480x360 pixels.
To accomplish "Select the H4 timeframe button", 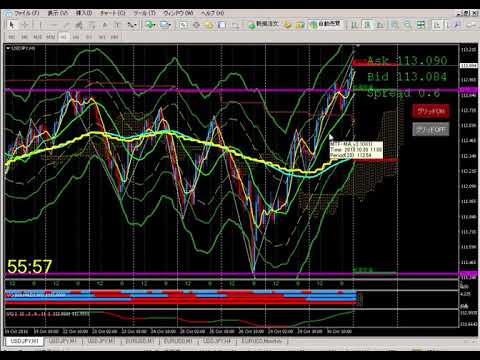I will 76,37.
